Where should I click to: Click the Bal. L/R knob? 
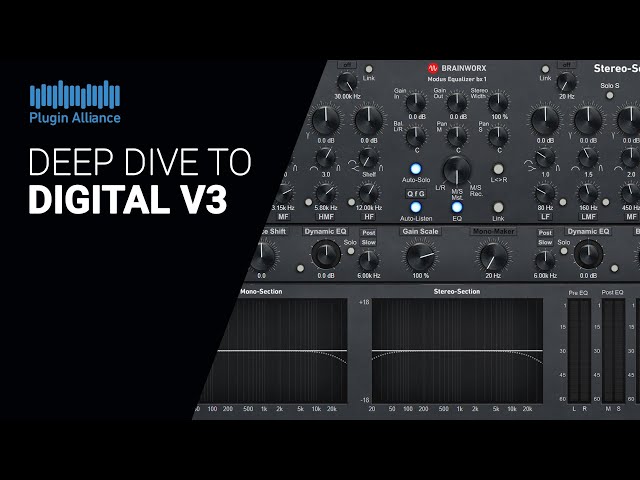[416, 136]
